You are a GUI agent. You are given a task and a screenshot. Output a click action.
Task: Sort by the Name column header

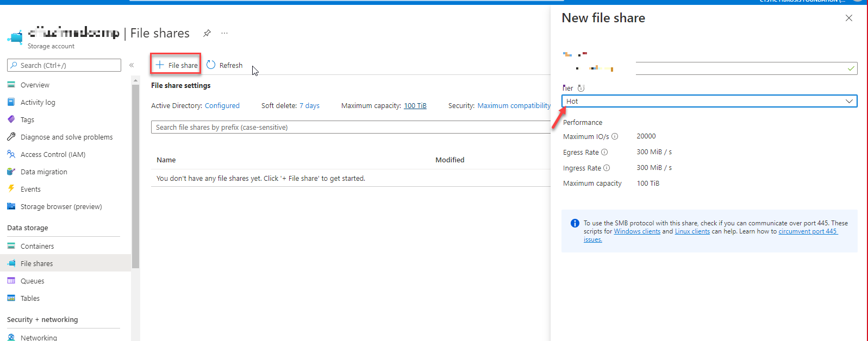pos(166,160)
